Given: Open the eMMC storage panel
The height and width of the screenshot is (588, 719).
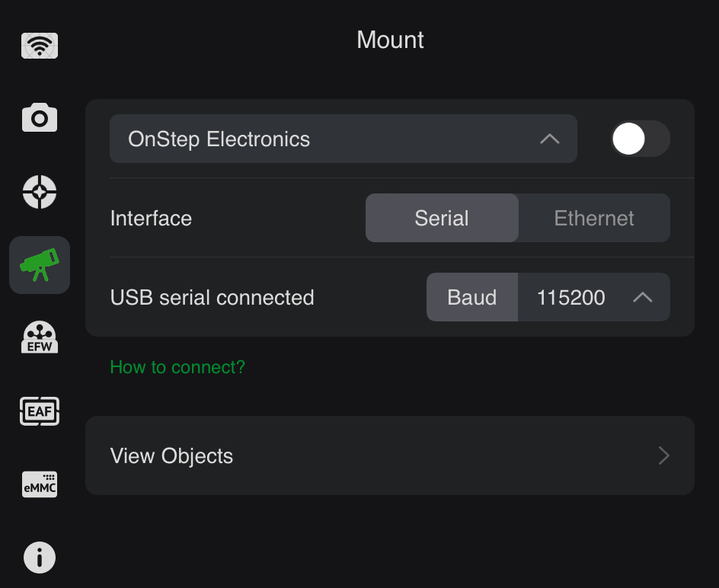Looking at the screenshot, I should point(40,484).
